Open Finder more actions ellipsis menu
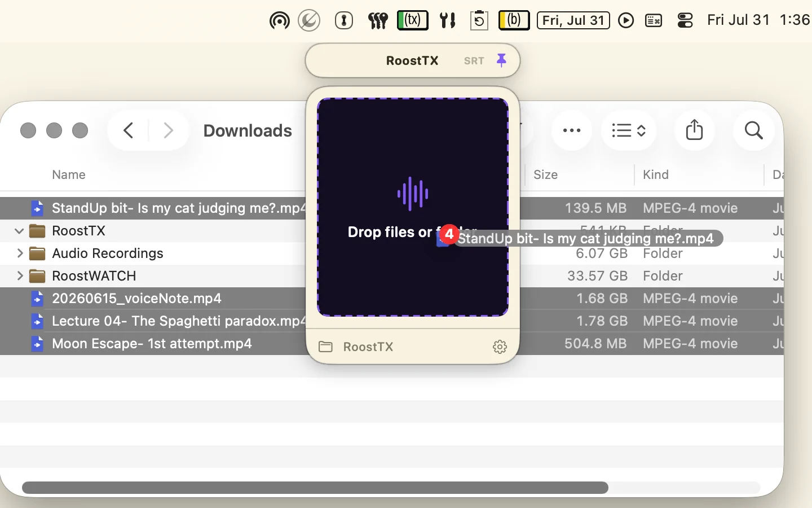 click(572, 130)
